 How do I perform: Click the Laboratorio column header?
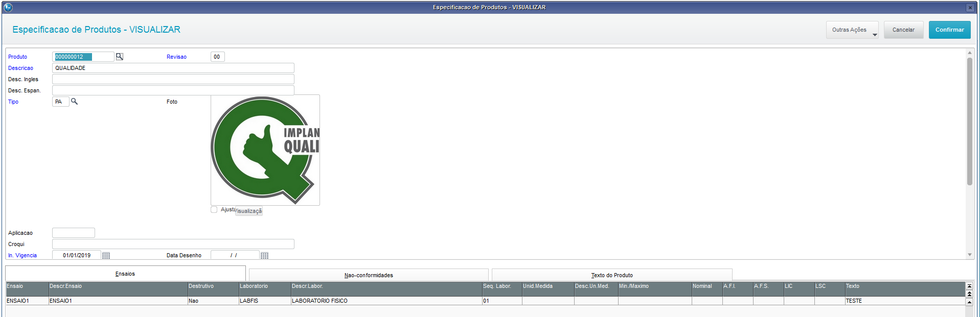(265, 289)
